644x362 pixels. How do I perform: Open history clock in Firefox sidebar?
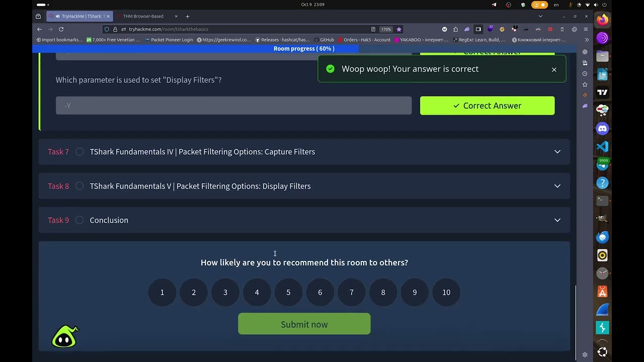point(585,74)
